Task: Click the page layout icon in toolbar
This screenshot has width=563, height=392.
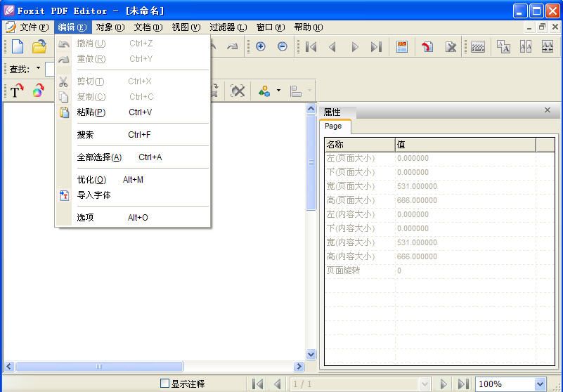Action: pyautogui.click(x=402, y=47)
